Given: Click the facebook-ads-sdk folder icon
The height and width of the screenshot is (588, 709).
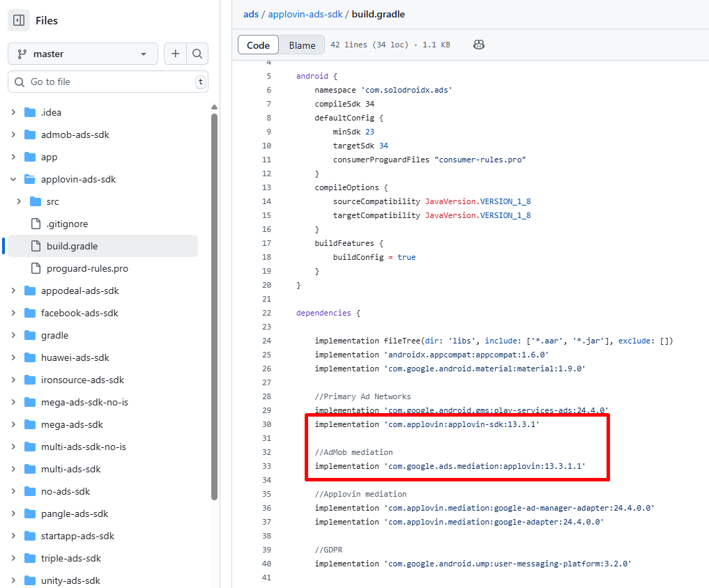Looking at the screenshot, I should [30, 313].
